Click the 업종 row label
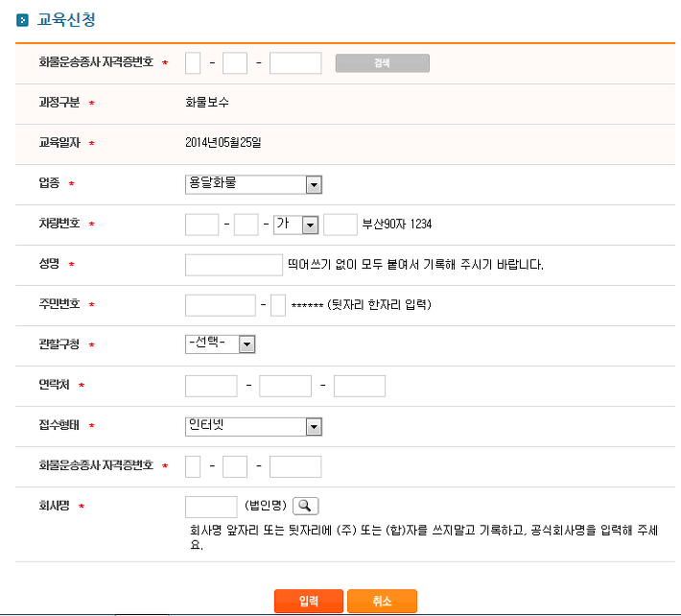Screen dimensions: 681x616 click(x=49, y=183)
